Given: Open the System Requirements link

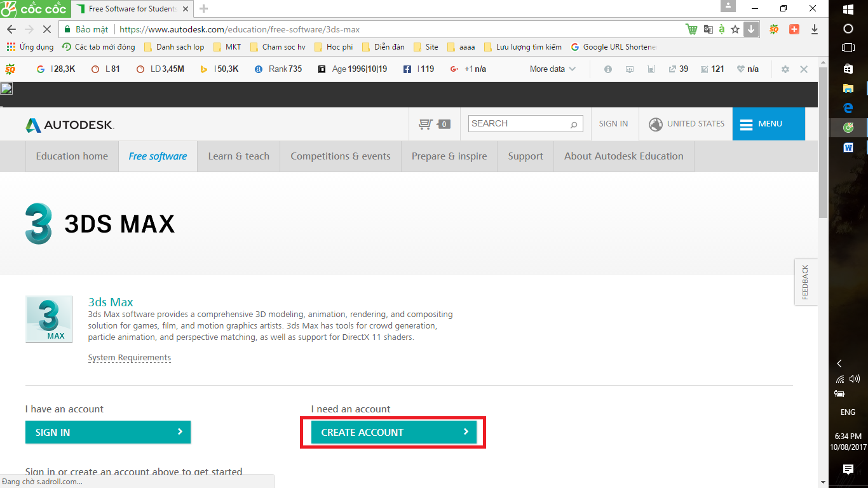Looking at the screenshot, I should (x=130, y=358).
